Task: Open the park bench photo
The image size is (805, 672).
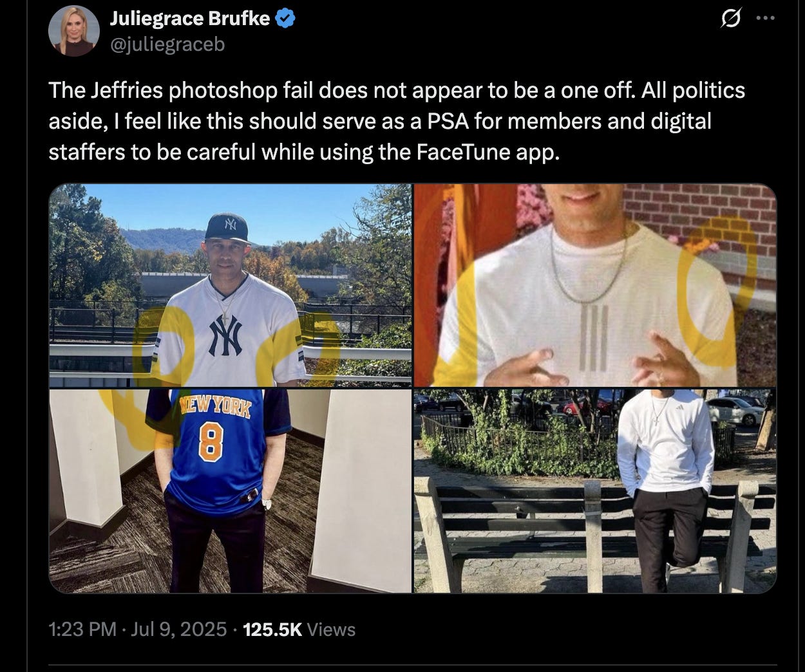Action: [594, 490]
